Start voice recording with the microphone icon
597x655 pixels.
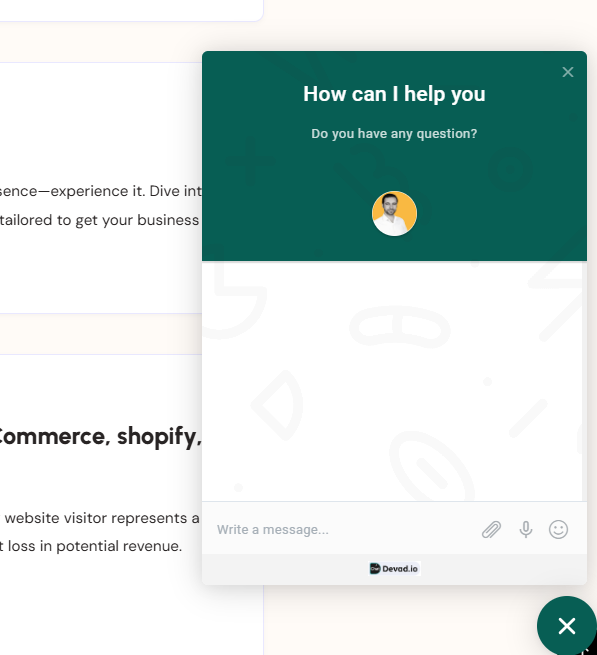point(526,530)
